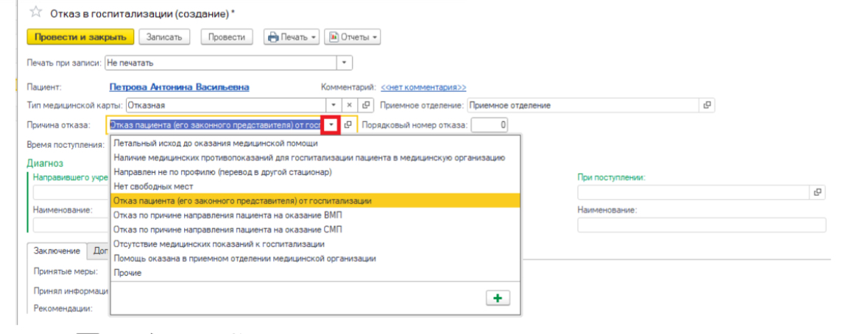
Task: Add document to favorites with star icon
Action: pos(35,13)
